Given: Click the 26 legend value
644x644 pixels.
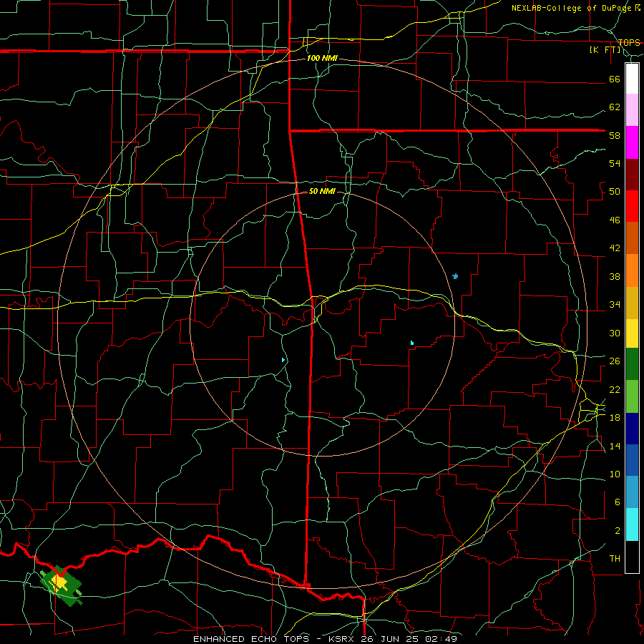Looking at the screenshot, I should coord(615,361).
